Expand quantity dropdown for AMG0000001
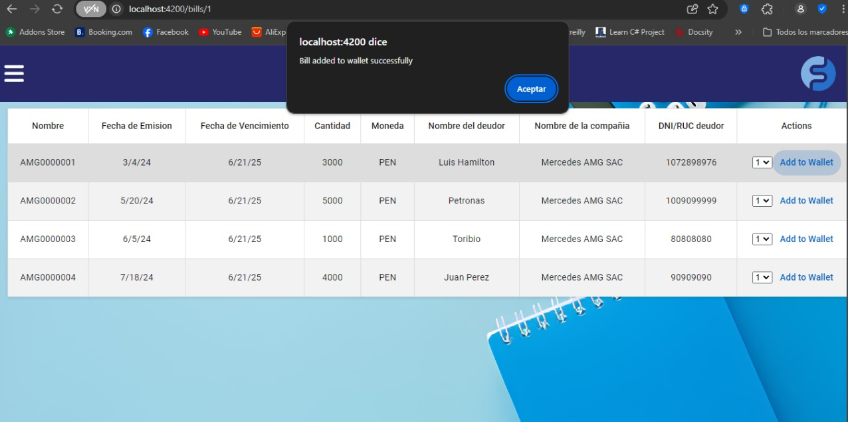 click(x=762, y=163)
